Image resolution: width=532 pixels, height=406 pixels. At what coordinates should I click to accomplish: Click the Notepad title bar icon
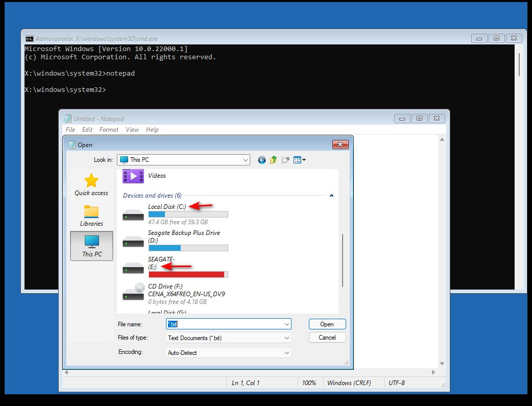(67, 118)
